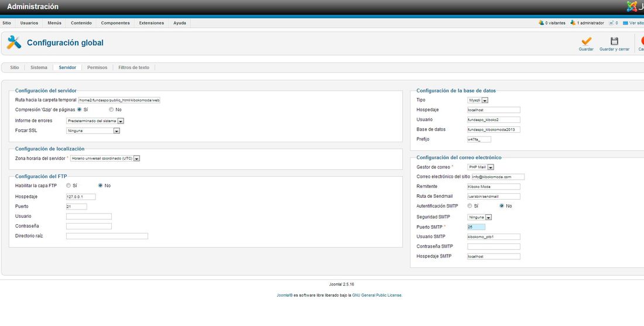Viewport: 644px width, 326px height.
Task: Open the Forzar SSL dropdown
Action: click(x=93, y=131)
